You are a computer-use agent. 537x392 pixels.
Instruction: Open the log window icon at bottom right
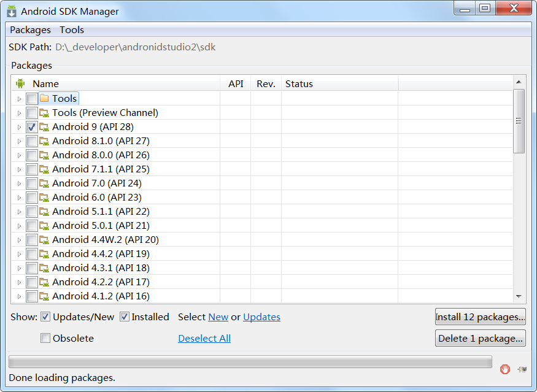522,369
